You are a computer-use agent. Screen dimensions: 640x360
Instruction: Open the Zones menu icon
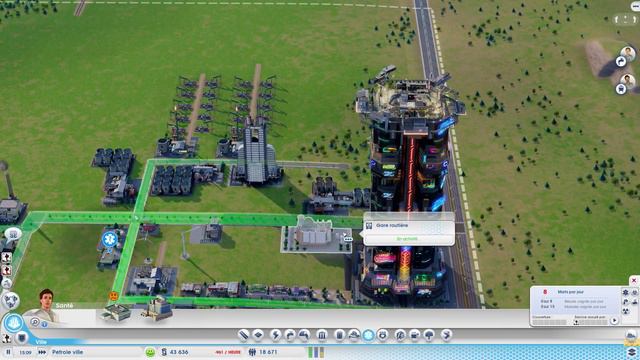[258, 335]
